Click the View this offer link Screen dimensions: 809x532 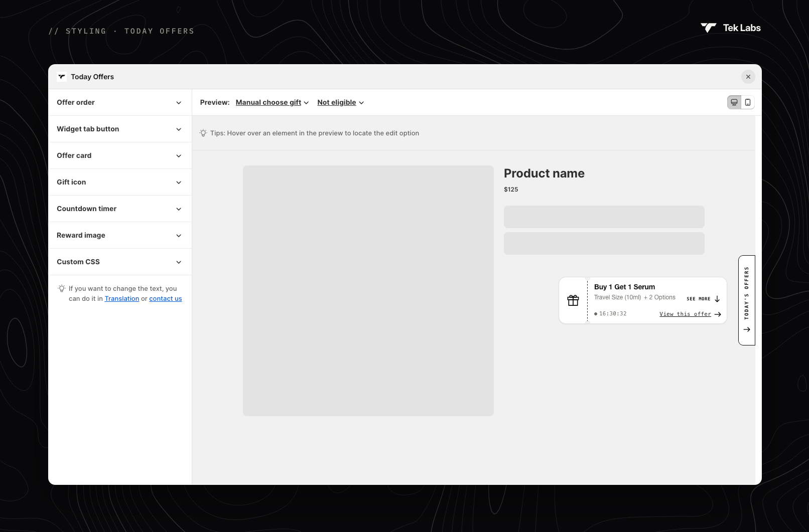pyautogui.click(x=685, y=314)
